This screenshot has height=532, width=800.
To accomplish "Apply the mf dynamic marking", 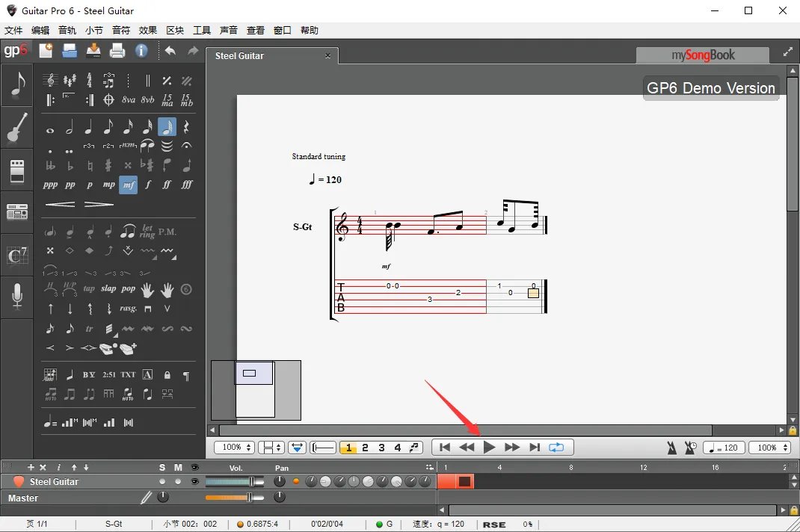I will [x=128, y=185].
